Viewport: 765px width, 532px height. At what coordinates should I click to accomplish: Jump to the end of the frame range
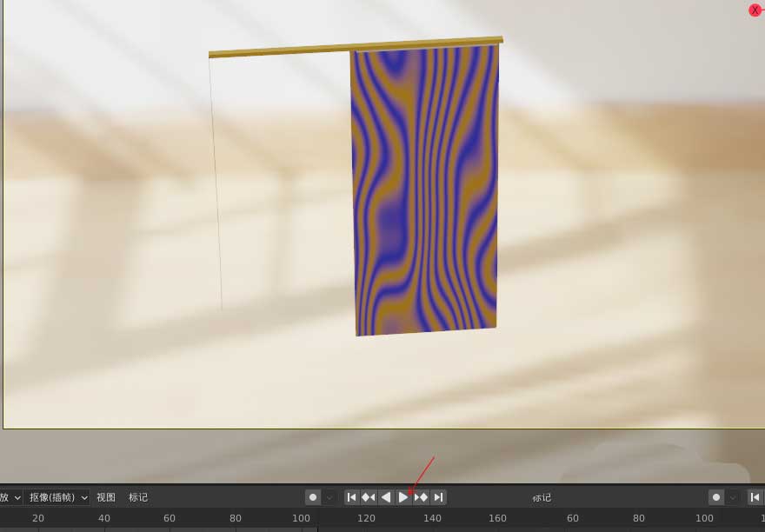[439, 496]
